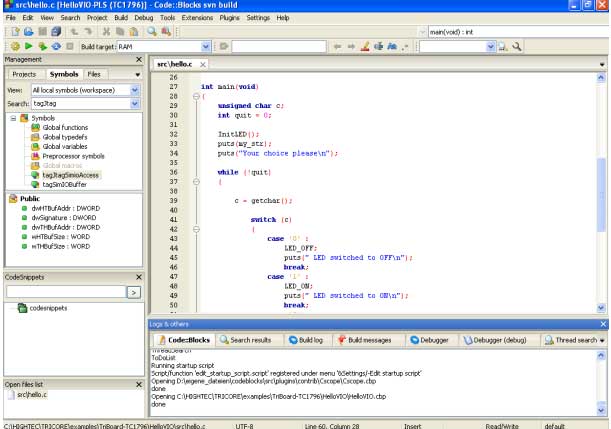Click the Save all files toolbar icon
The width and height of the screenshot is (611, 429).
[x=56, y=32]
